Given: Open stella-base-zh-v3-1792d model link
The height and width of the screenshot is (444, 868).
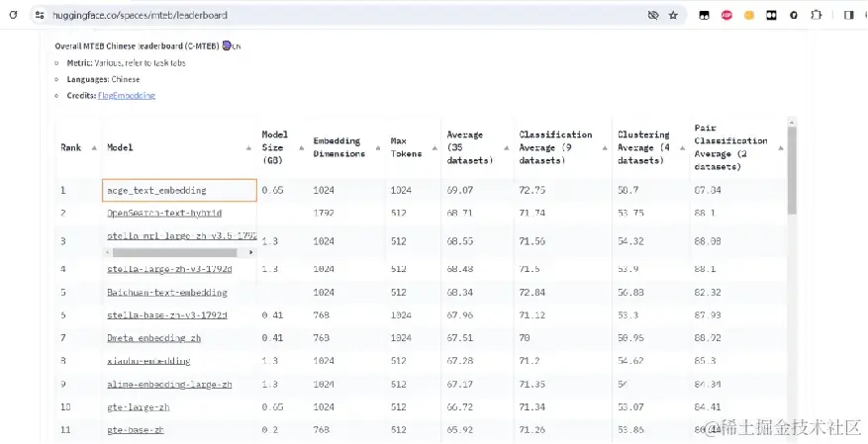Looking at the screenshot, I should coord(167,315).
